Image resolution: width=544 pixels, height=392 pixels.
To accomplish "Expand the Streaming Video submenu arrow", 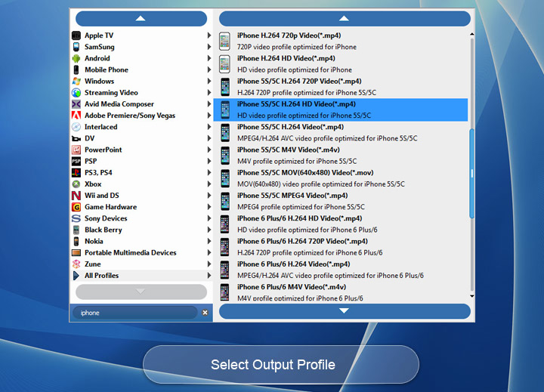I will tap(209, 93).
